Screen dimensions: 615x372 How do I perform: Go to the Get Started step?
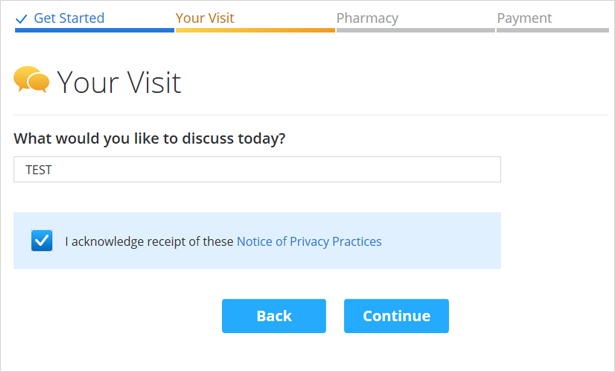(x=69, y=18)
